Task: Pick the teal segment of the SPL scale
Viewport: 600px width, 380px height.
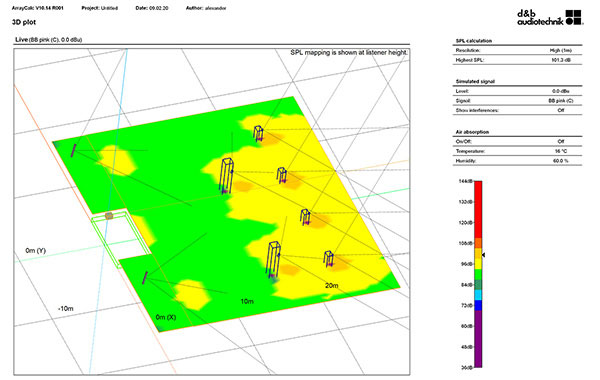Action: 478,285
